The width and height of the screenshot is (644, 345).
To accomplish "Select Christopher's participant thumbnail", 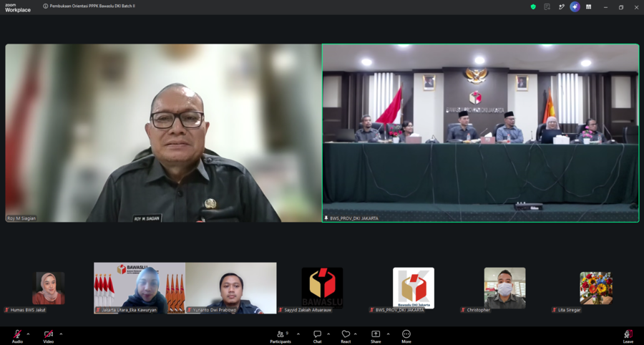I will coord(504,288).
